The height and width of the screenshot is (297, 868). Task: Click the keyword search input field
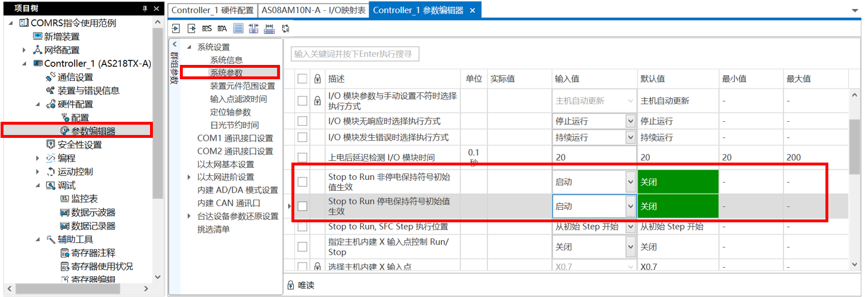point(355,54)
